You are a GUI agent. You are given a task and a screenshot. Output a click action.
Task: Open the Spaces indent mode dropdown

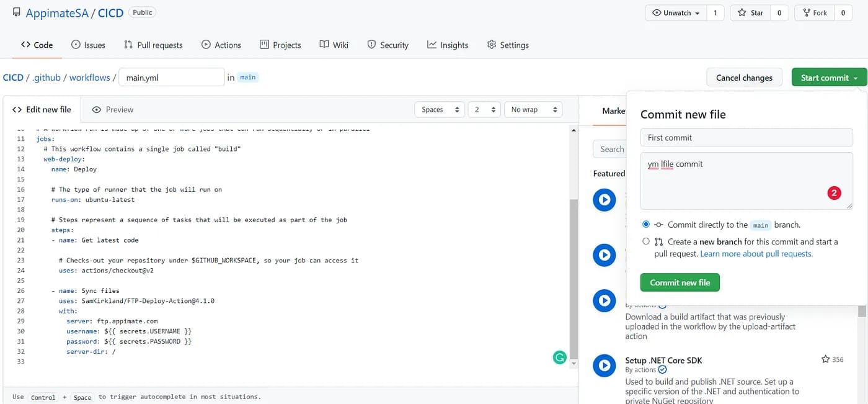click(x=439, y=109)
